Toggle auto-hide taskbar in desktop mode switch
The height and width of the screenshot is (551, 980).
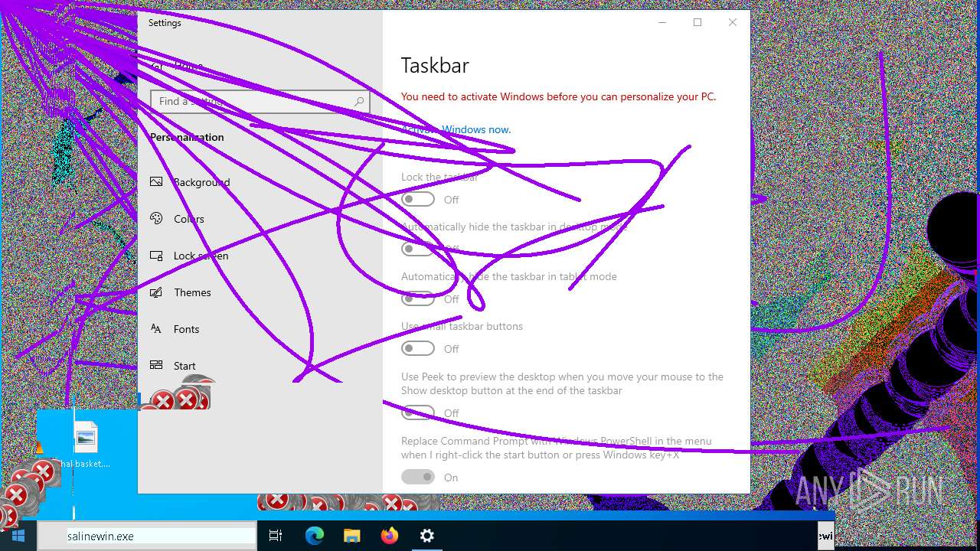tap(418, 249)
